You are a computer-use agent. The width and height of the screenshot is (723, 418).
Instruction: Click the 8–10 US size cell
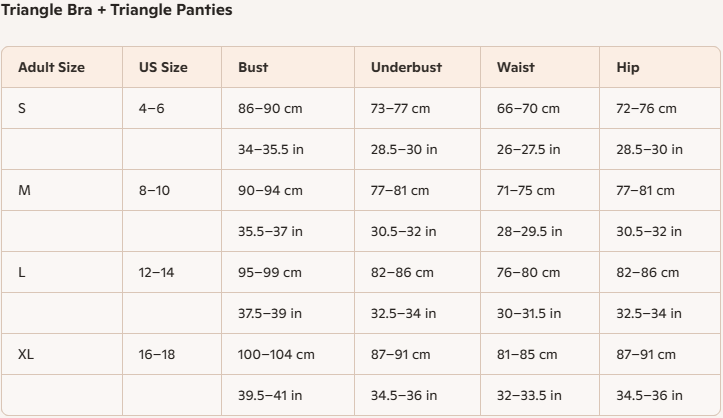pyautogui.click(x=154, y=190)
